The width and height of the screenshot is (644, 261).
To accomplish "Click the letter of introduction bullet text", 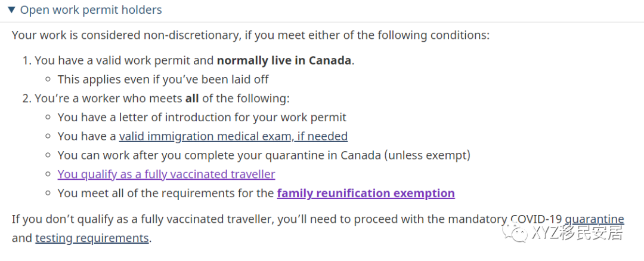I will click(202, 117).
